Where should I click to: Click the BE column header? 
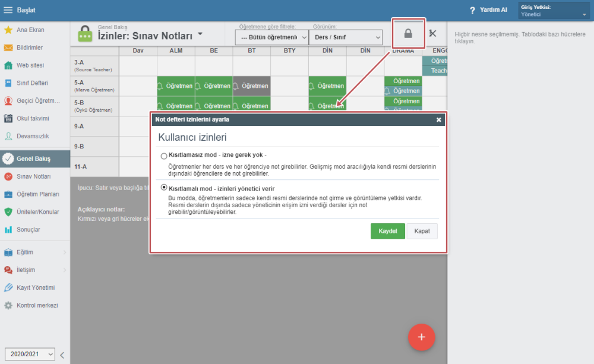point(214,50)
